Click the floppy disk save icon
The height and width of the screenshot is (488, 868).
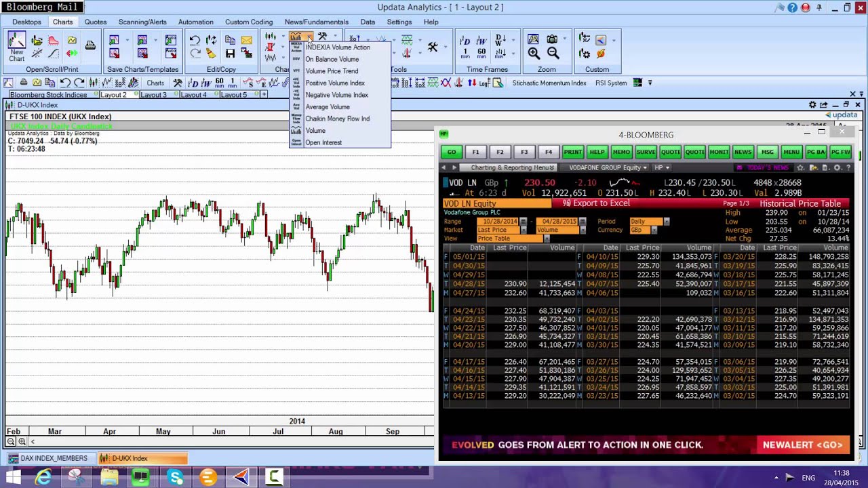pos(230,54)
